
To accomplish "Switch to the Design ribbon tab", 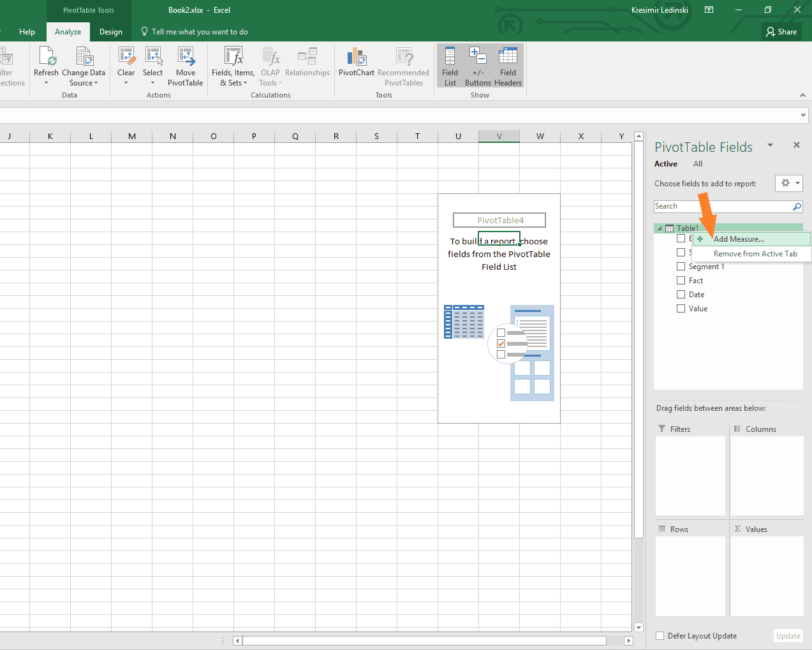I will (x=110, y=31).
